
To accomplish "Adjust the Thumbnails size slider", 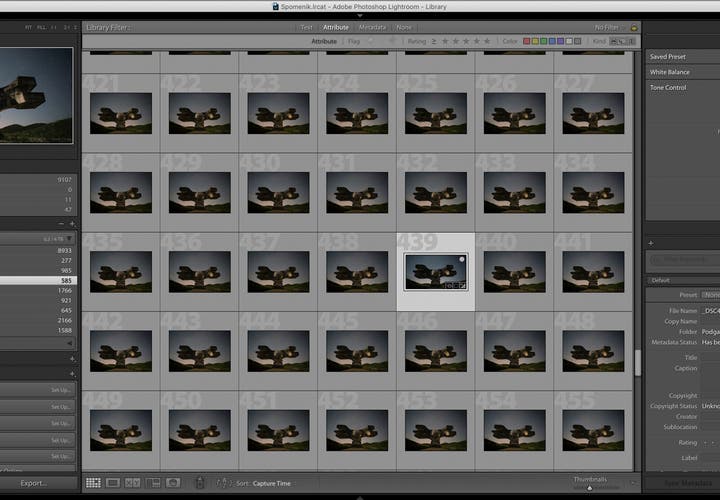I will click(x=590, y=488).
